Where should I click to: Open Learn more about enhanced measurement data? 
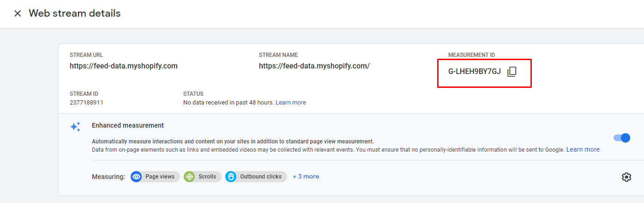tap(583, 150)
